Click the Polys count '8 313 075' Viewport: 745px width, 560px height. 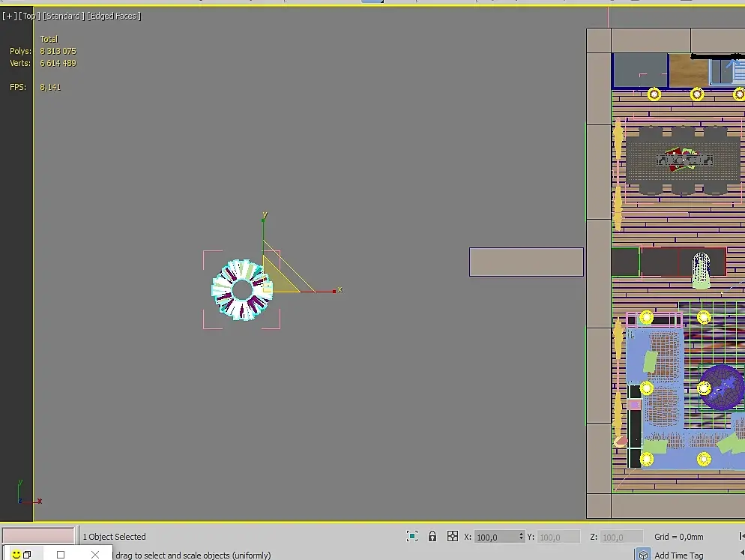[x=58, y=51]
